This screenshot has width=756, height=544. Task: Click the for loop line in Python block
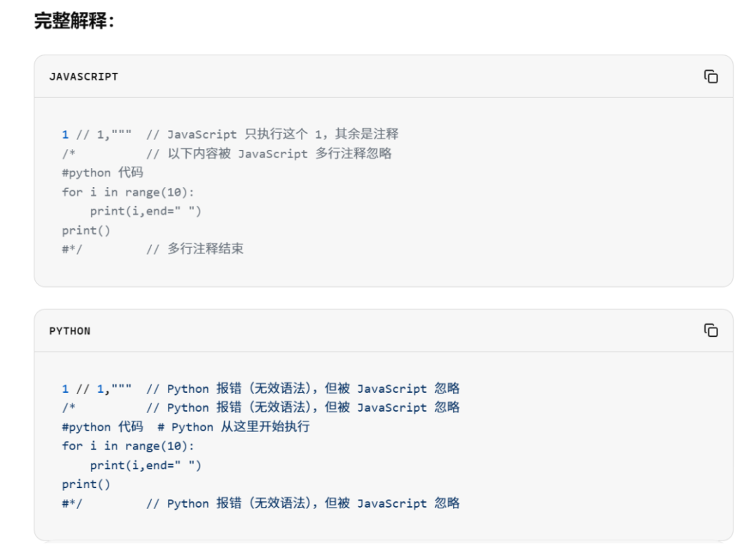pos(128,445)
